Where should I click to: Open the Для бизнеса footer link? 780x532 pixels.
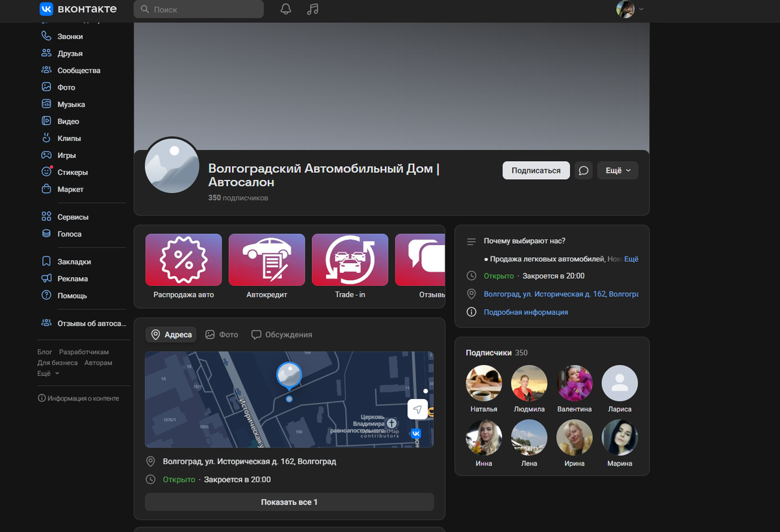pos(57,363)
